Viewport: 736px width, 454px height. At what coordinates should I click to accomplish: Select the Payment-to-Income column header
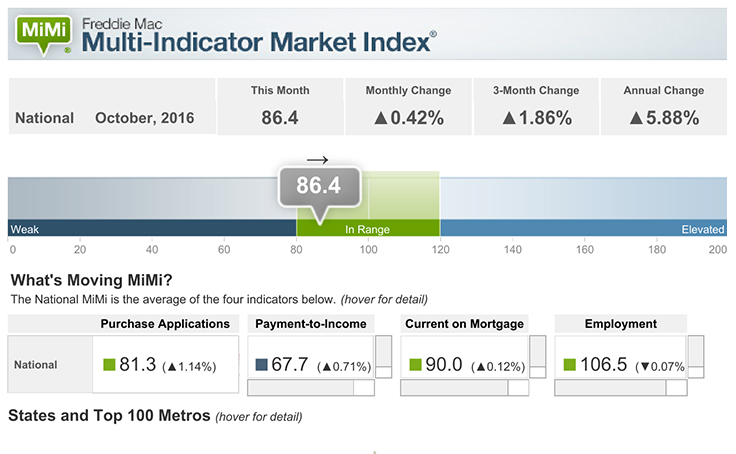[x=310, y=324]
